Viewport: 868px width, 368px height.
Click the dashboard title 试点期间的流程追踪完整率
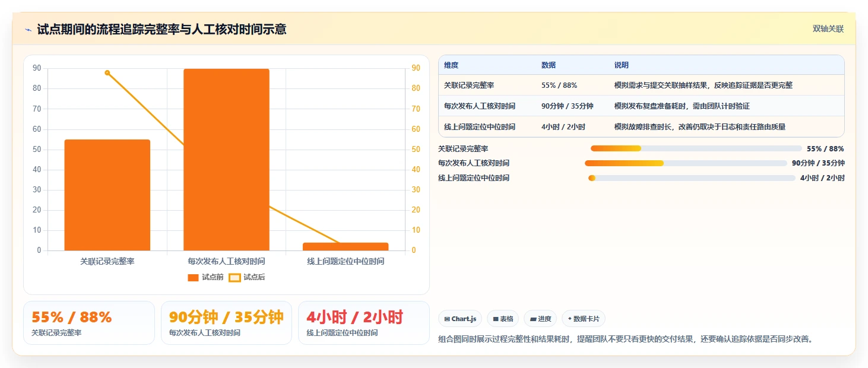point(161,29)
